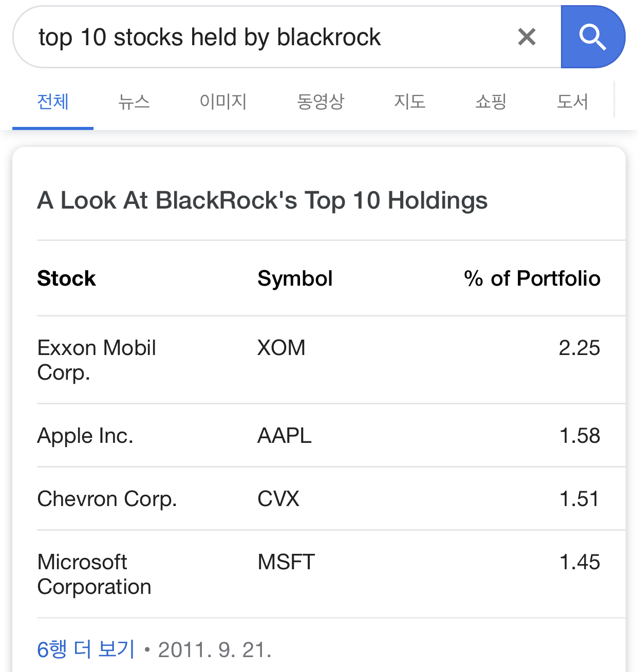Screen dimensions: 638x672
Task: Click the AAPL symbol cell
Action: click(x=285, y=436)
